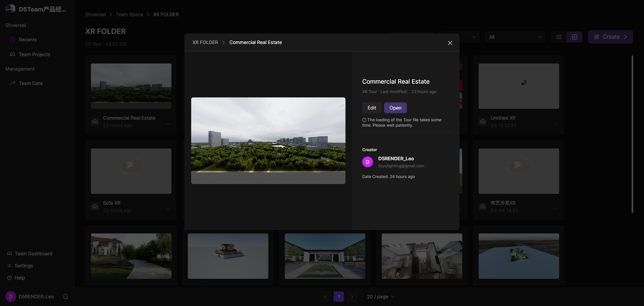Click the vertical scrollbar on the right
This screenshot has height=306, width=644.
pos(632,134)
